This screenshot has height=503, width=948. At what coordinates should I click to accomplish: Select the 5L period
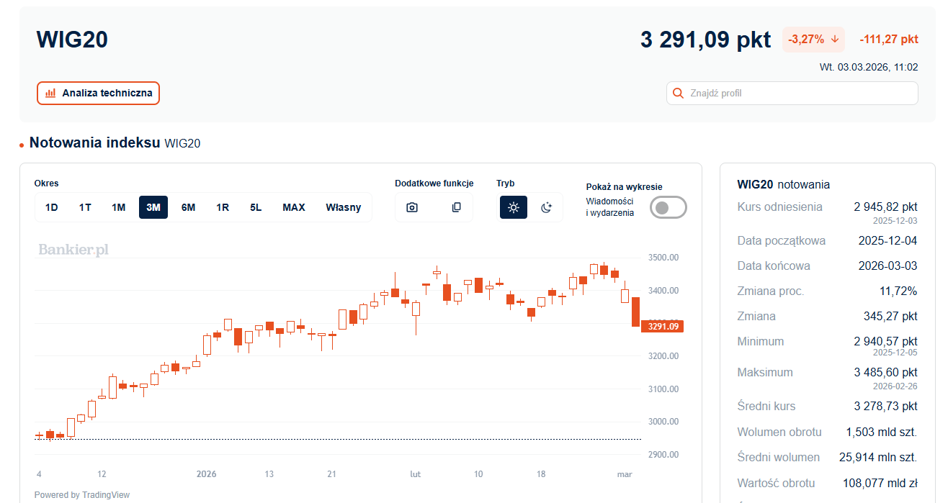(256, 207)
